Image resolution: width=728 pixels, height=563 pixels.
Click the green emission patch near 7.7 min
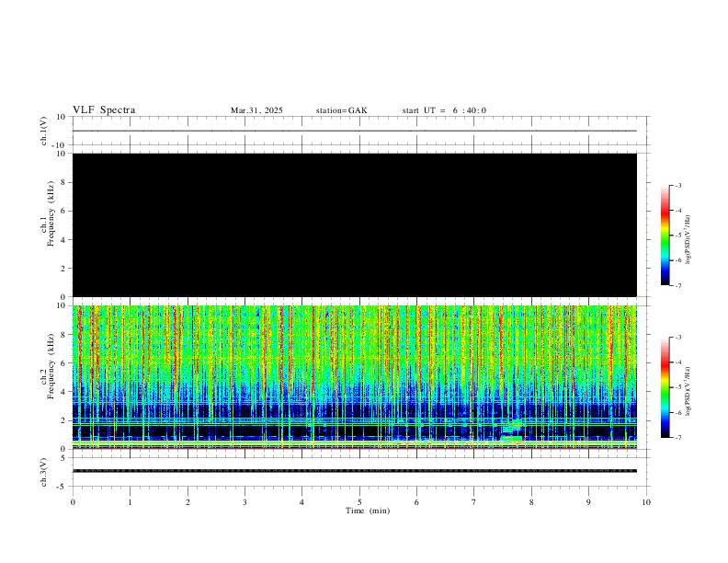(513, 431)
